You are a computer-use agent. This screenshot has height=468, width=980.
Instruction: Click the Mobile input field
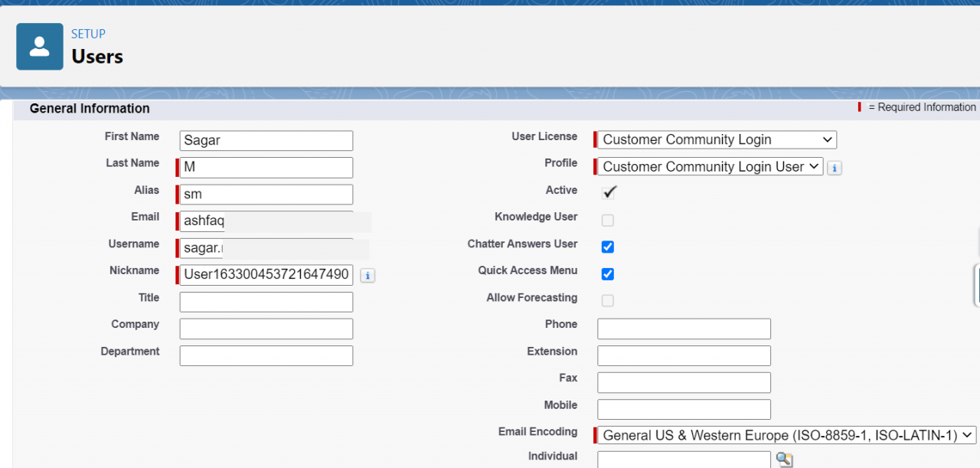684,408
